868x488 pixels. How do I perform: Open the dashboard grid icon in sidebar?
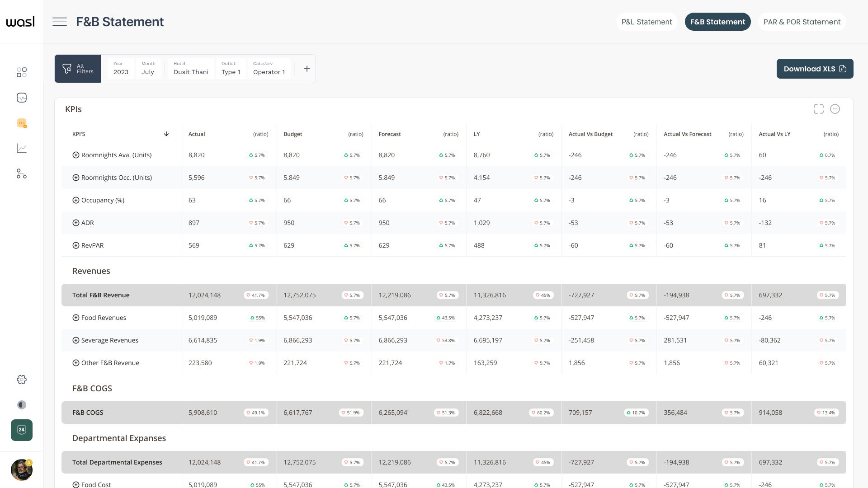coord(22,72)
